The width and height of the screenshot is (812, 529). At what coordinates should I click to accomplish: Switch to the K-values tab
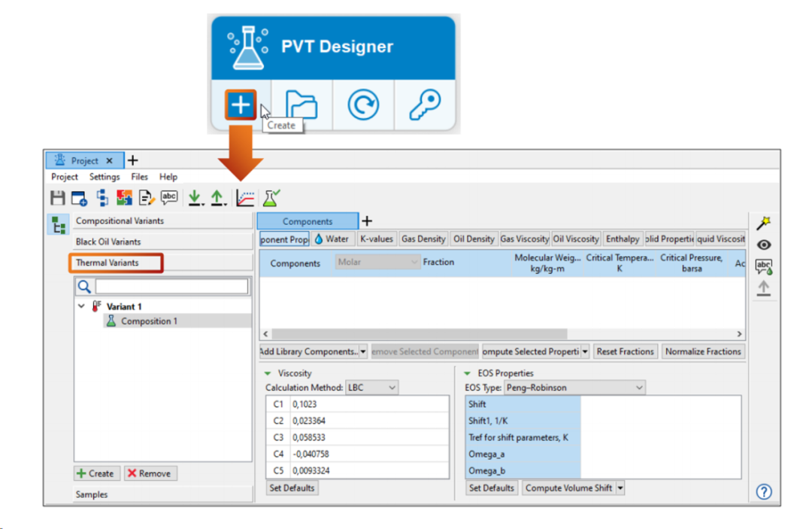click(x=376, y=239)
